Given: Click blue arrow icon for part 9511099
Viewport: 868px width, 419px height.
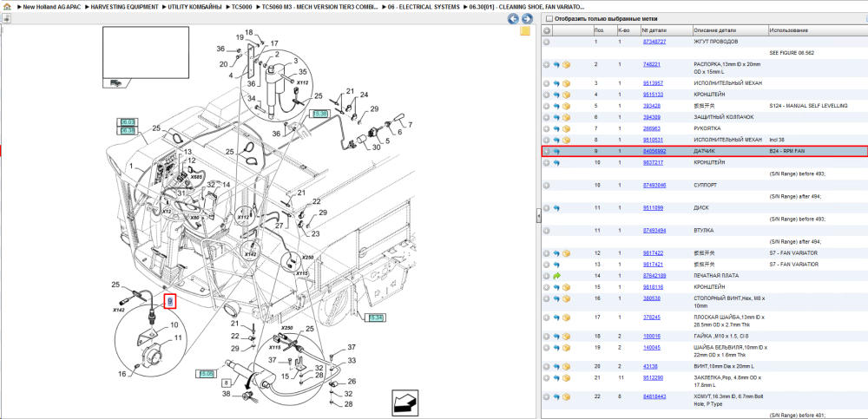Looking at the screenshot, I should (x=556, y=208).
